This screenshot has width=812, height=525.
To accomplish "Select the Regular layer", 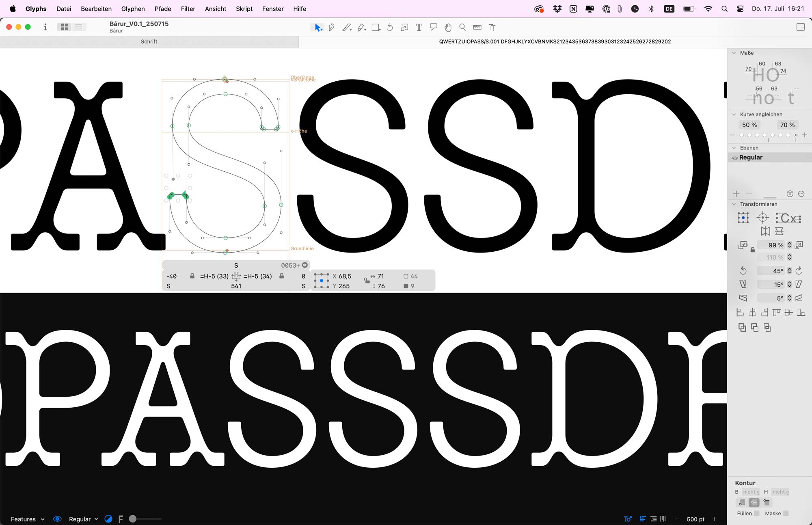I will pyautogui.click(x=751, y=157).
